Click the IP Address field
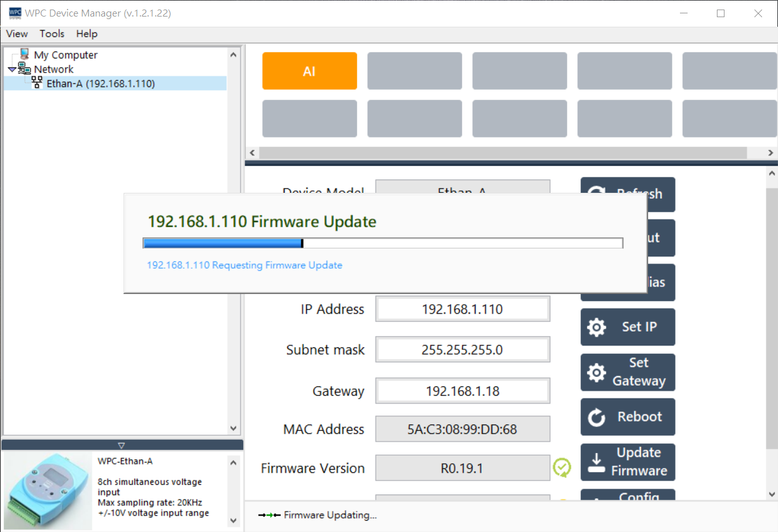 click(462, 309)
